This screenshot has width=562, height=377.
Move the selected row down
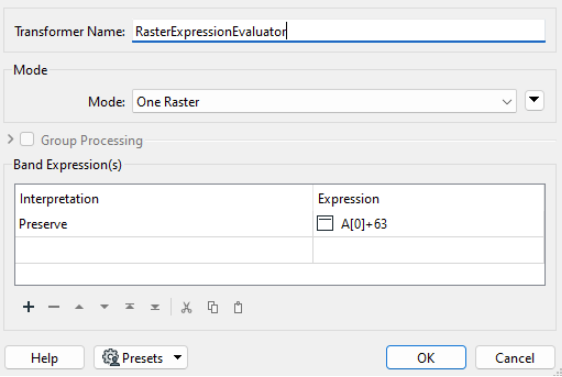click(x=104, y=307)
